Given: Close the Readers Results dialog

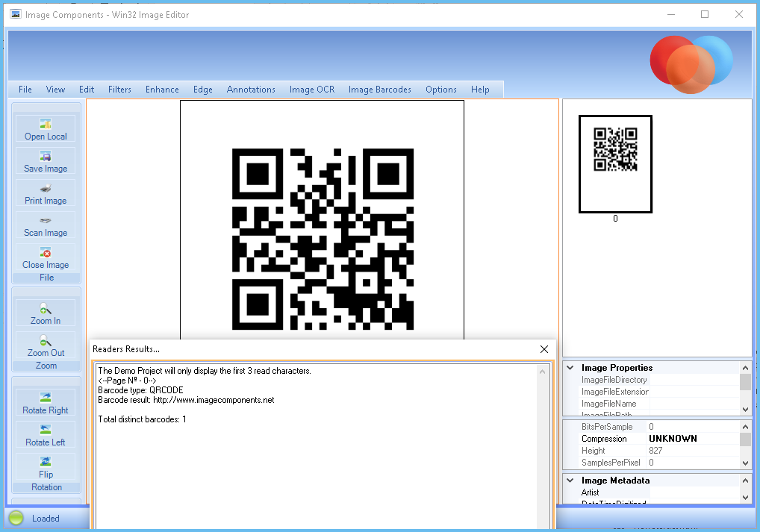Looking at the screenshot, I should click(x=544, y=349).
